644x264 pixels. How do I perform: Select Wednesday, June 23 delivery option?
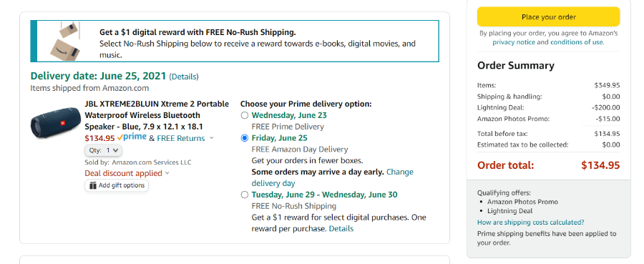[x=245, y=115]
